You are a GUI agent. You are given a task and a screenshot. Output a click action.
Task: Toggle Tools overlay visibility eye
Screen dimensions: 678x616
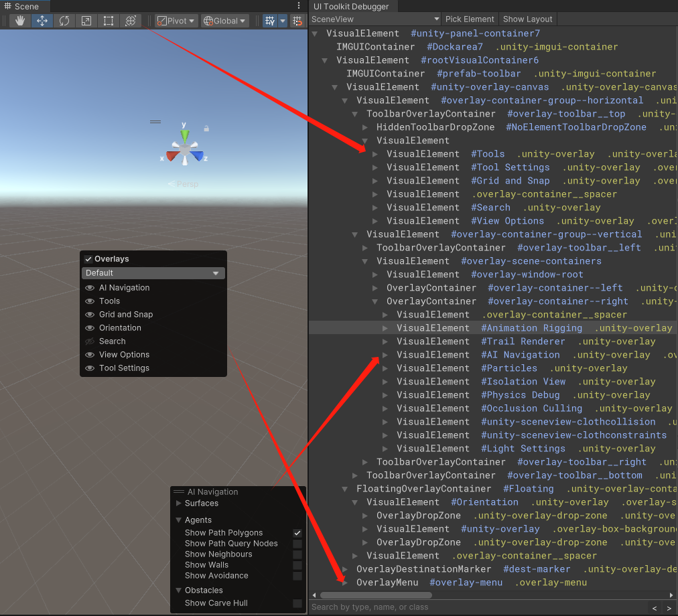click(x=90, y=301)
